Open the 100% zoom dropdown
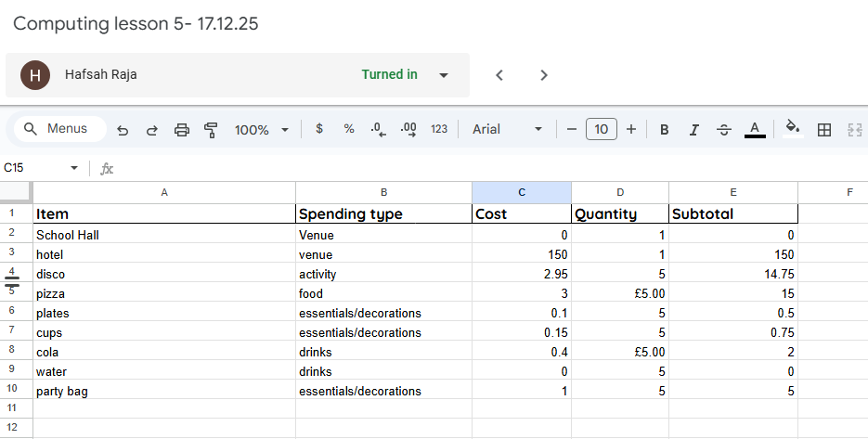Screen dimensions: 868x439 coord(261,130)
